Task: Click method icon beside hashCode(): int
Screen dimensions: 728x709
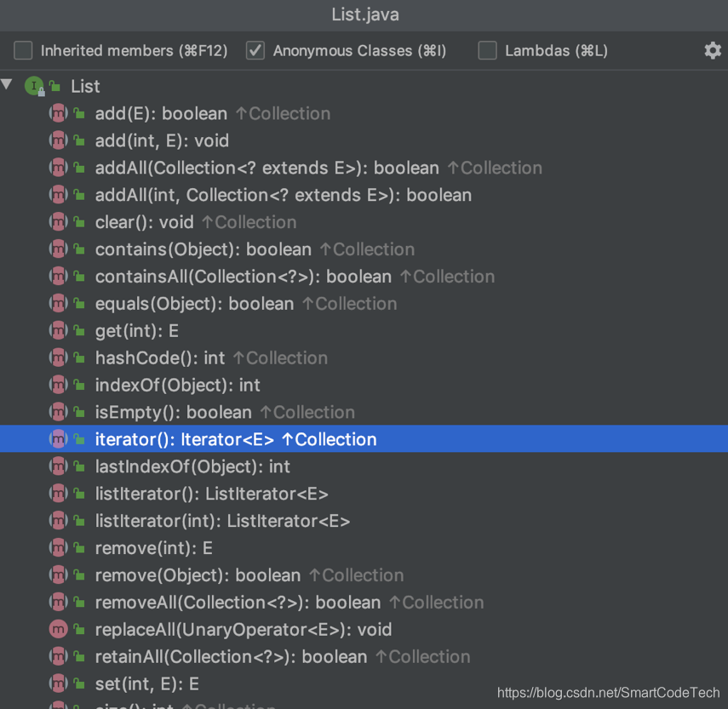Action: (x=59, y=357)
